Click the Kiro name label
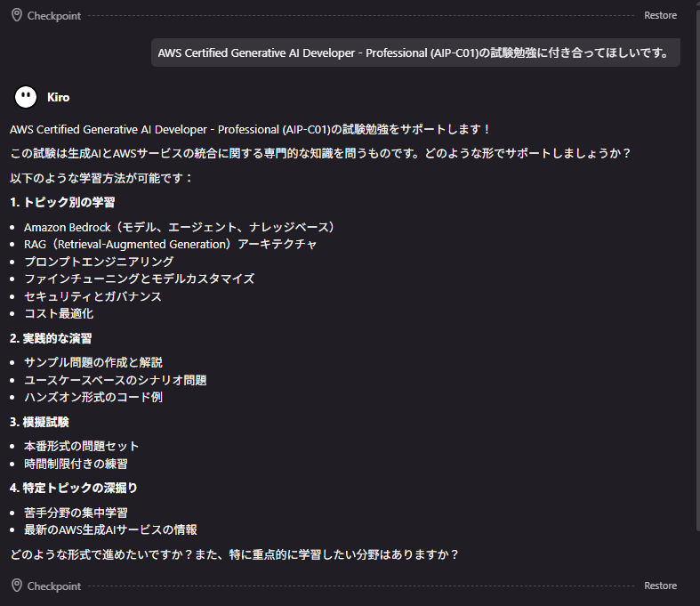Viewport: 700px width, 606px height. pyautogui.click(x=59, y=97)
